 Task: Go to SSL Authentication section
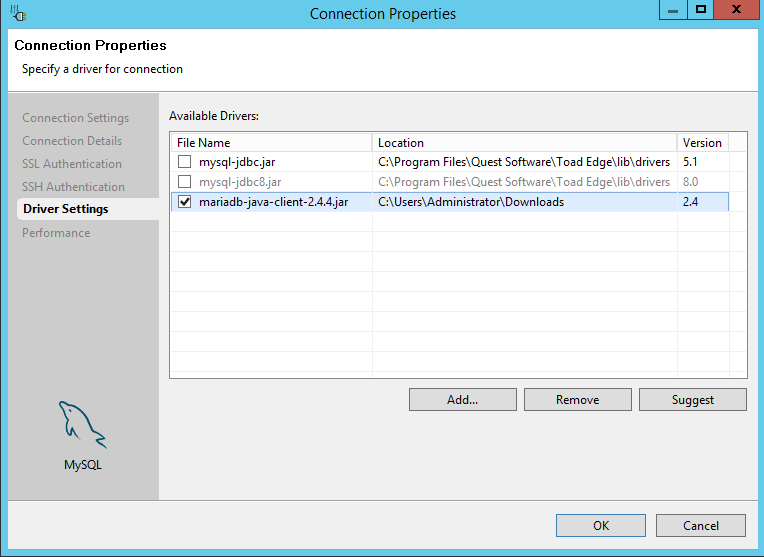coord(72,164)
